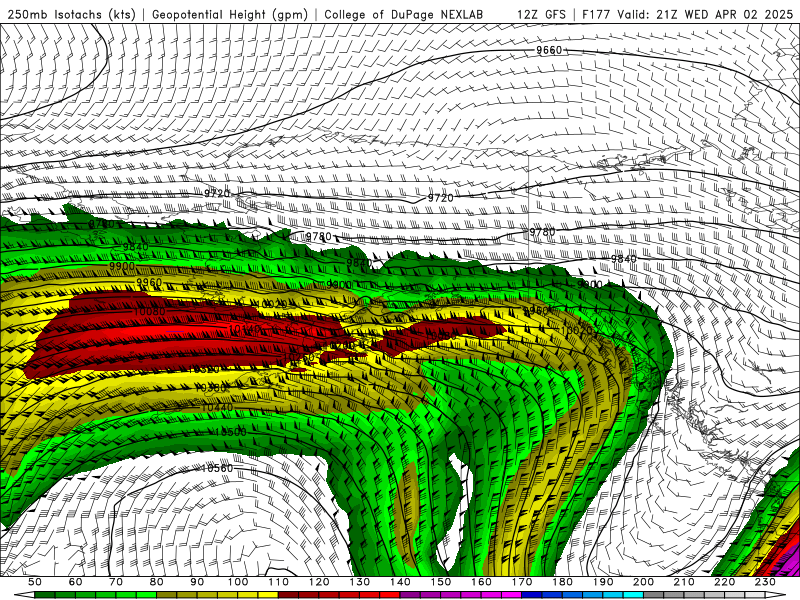Click the '170' knots color scale label

tap(522, 582)
